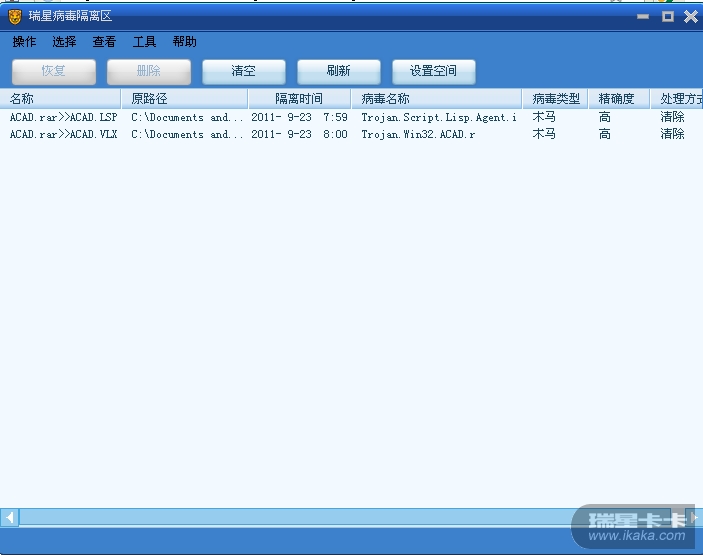Click 木马 type in ACAD.LSP row
703x555 pixels.
[544, 117]
